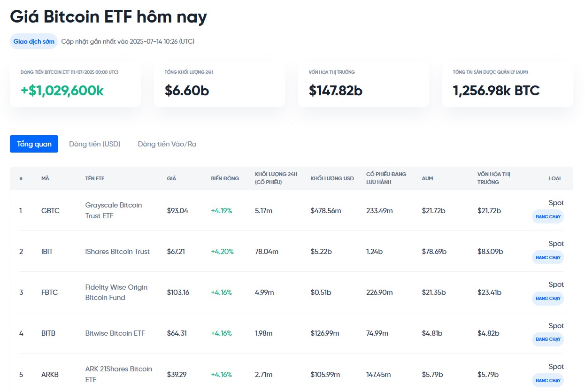Open iShares Bitcoin Trust link
The image size is (585, 392).
click(117, 252)
